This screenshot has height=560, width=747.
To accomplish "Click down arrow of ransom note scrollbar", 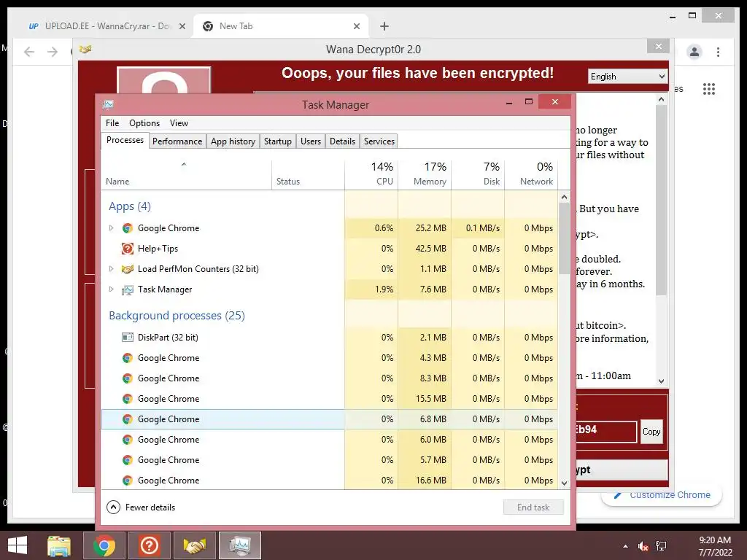I will [x=661, y=381].
